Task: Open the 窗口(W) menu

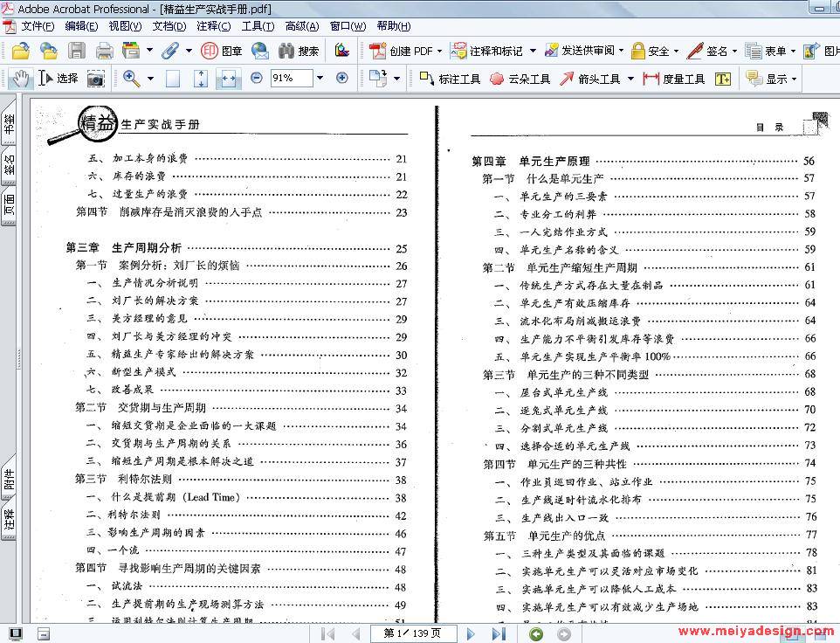Action: pos(348,25)
